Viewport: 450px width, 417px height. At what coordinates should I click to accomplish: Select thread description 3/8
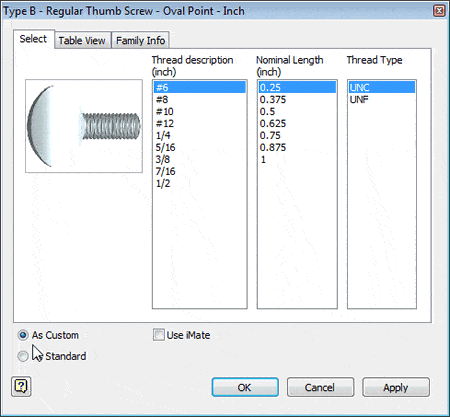200,160
